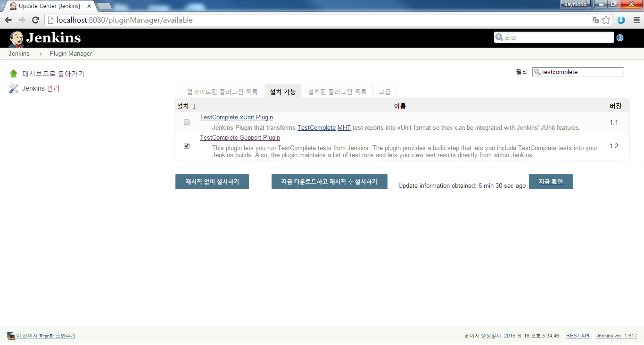Viewport: 644px width, 345px height.
Task: Click the green dashboard return arrow icon
Action: (14, 74)
